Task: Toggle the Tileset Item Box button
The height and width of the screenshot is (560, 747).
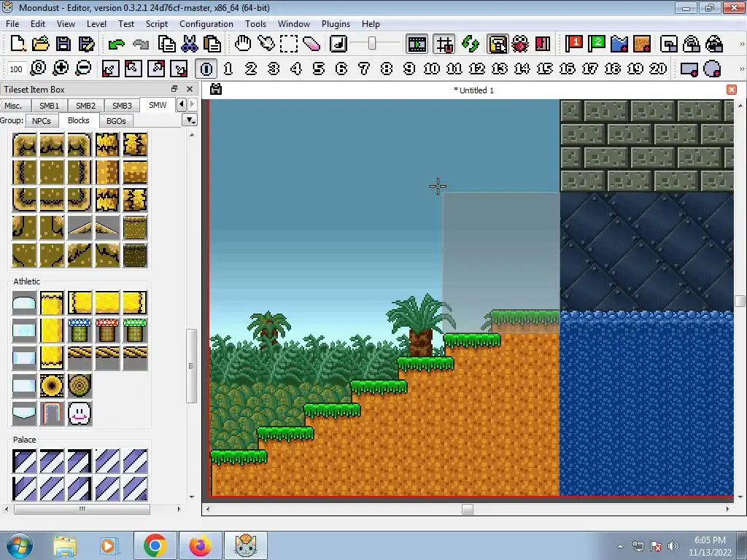Action: pos(498,44)
